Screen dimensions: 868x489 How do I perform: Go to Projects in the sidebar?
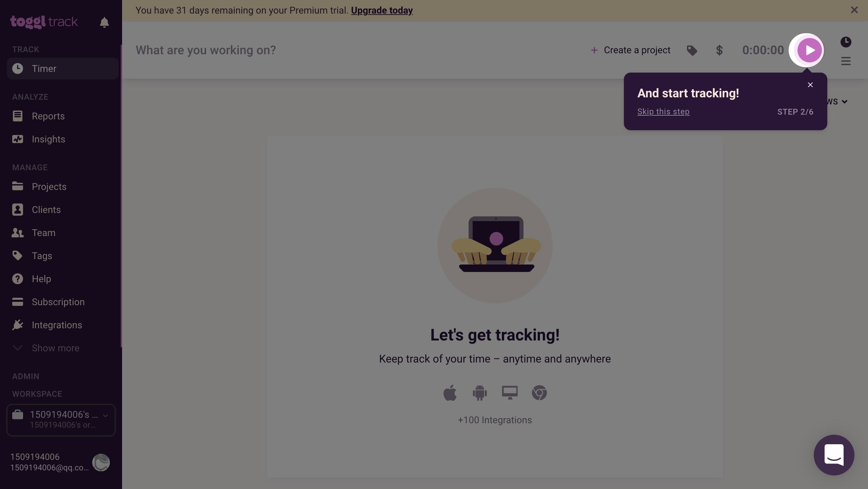click(49, 187)
